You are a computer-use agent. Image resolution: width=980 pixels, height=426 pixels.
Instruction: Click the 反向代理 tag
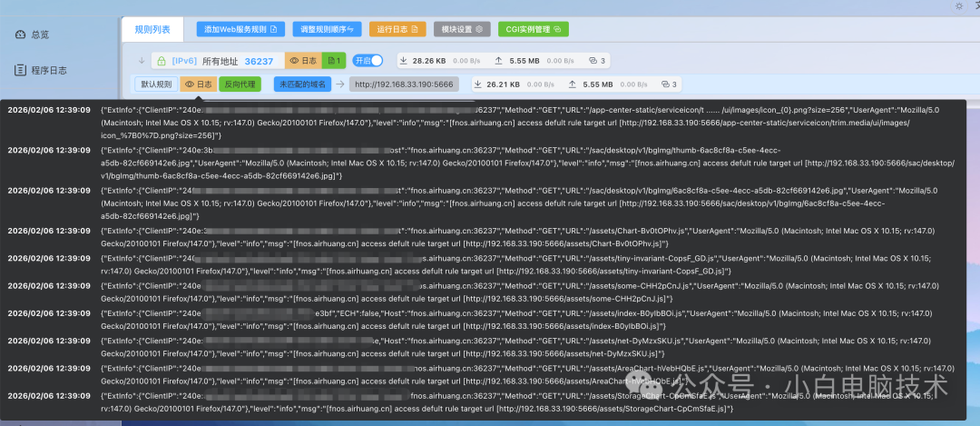(240, 84)
